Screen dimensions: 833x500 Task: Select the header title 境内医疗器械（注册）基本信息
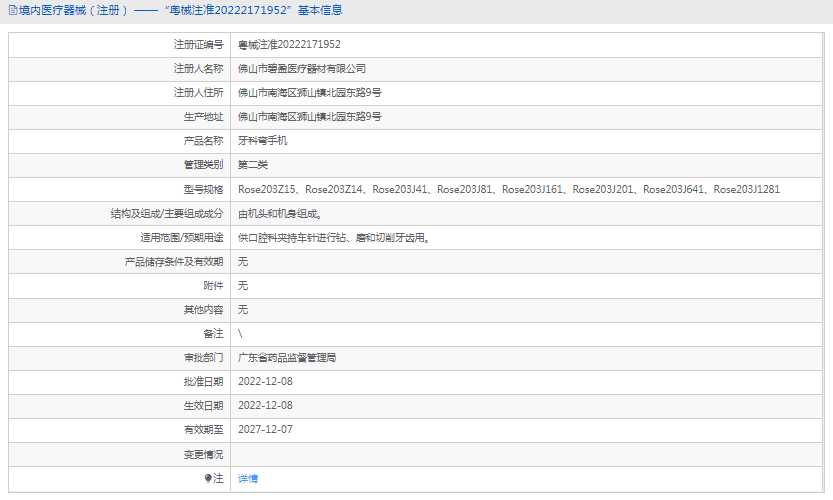(x=181, y=10)
